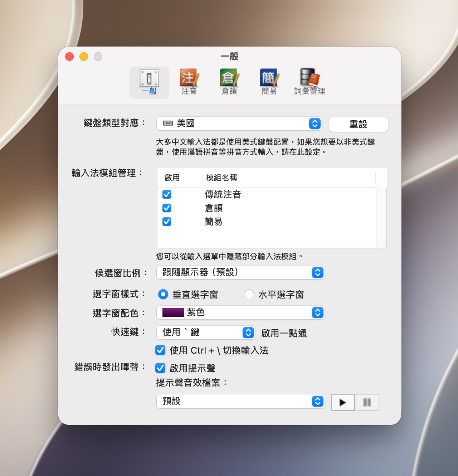This screenshot has width=458, height=476.
Task: Open the 候選窗比例 dropdown
Action: pos(241,272)
